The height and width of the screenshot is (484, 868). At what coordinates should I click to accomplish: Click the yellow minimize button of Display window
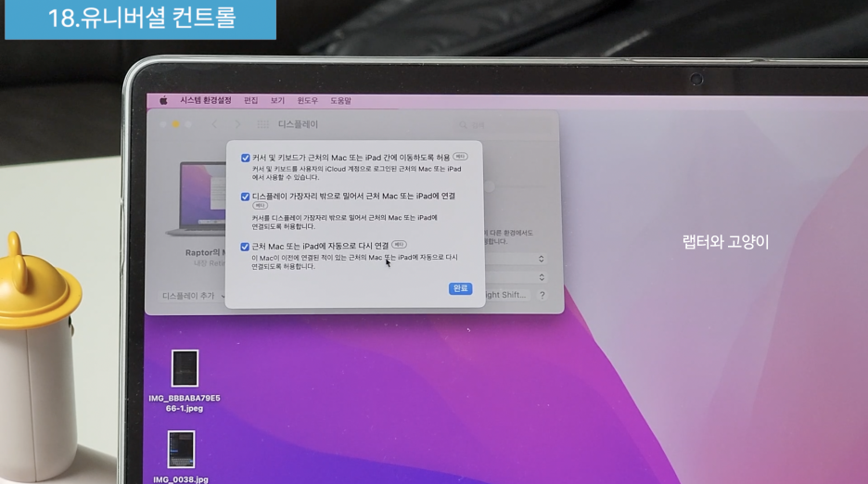pos(176,124)
